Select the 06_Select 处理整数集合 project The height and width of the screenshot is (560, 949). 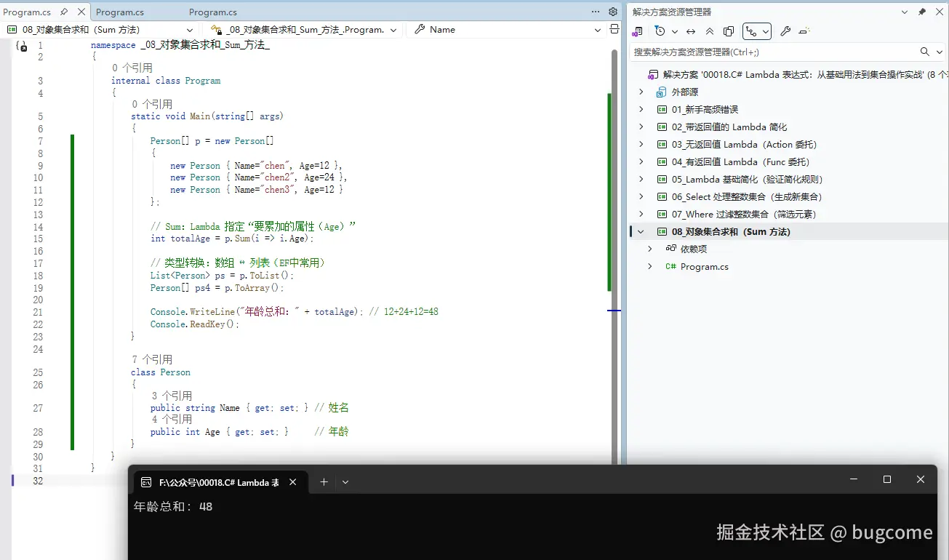(x=747, y=196)
